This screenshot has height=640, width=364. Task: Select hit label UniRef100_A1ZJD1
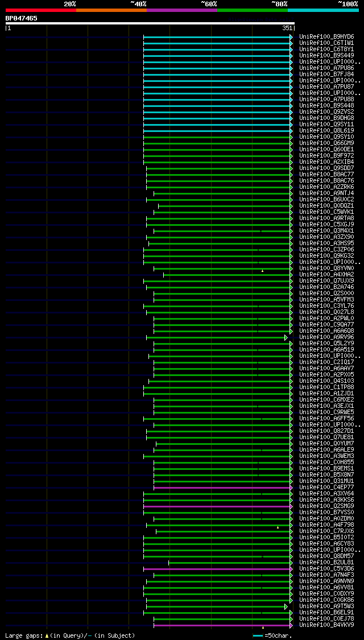(x=326, y=394)
